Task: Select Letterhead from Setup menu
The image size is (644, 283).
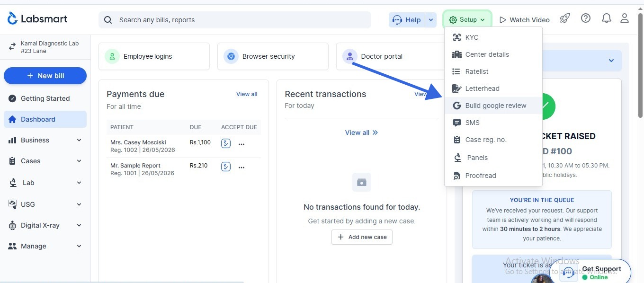Action: [x=493, y=88]
